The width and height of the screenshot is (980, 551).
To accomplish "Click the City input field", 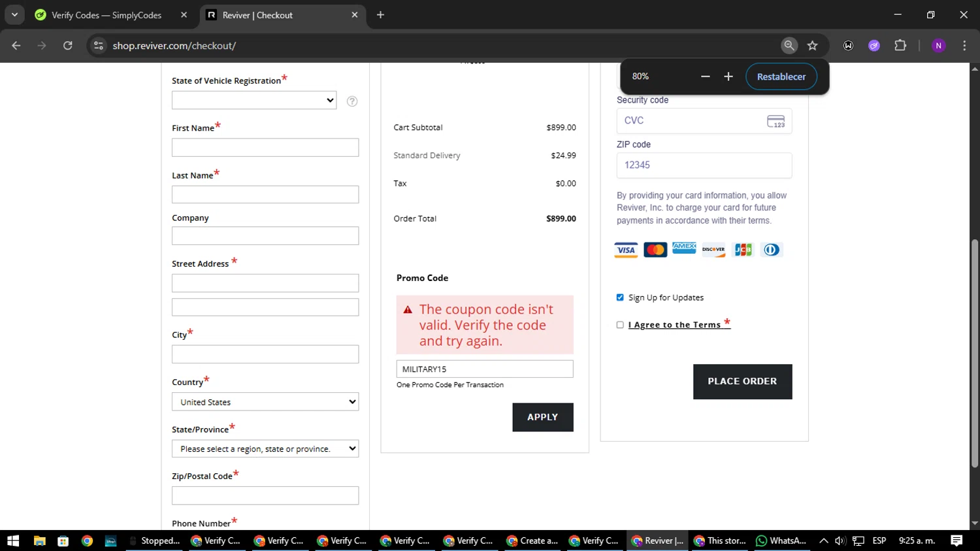I will click(265, 354).
